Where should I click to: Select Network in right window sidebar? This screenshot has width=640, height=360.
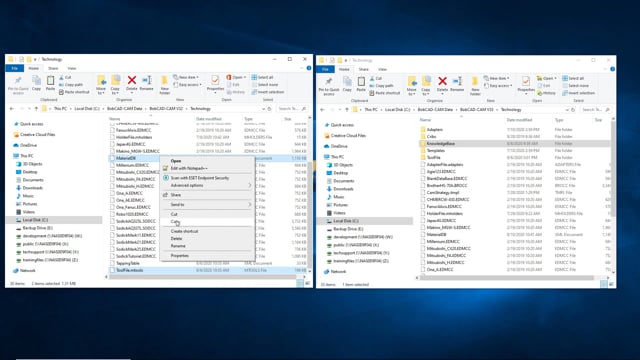click(338, 271)
